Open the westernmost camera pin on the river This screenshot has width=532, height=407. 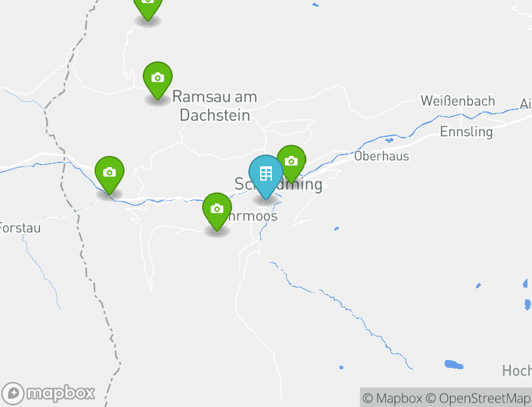point(110,175)
